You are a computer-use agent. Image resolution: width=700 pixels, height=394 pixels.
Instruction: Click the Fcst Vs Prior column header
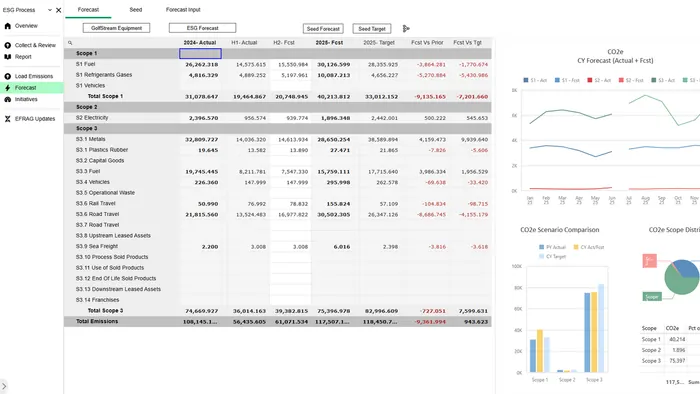point(427,43)
